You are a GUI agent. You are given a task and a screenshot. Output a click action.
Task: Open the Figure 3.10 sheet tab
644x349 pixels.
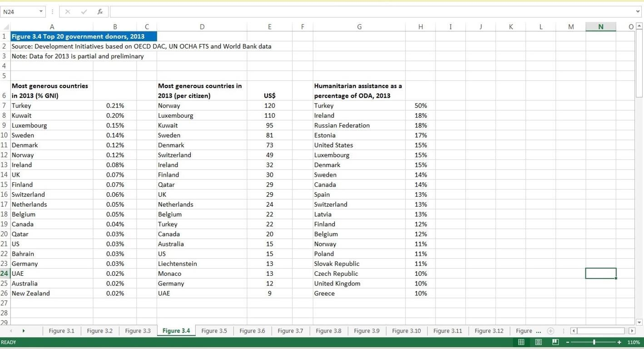coord(406,331)
